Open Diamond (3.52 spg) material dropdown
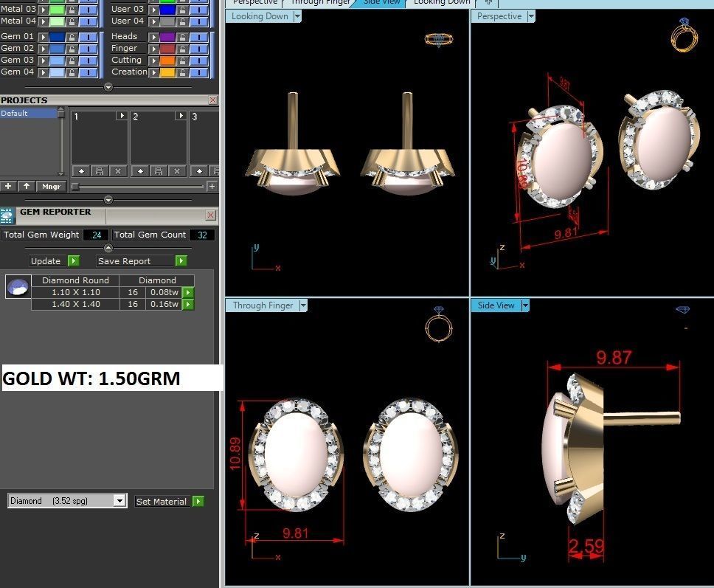714x588 pixels. click(x=119, y=501)
